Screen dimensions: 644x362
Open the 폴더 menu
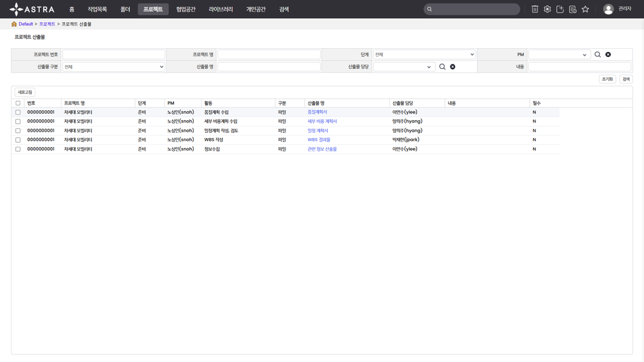click(x=125, y=9)
